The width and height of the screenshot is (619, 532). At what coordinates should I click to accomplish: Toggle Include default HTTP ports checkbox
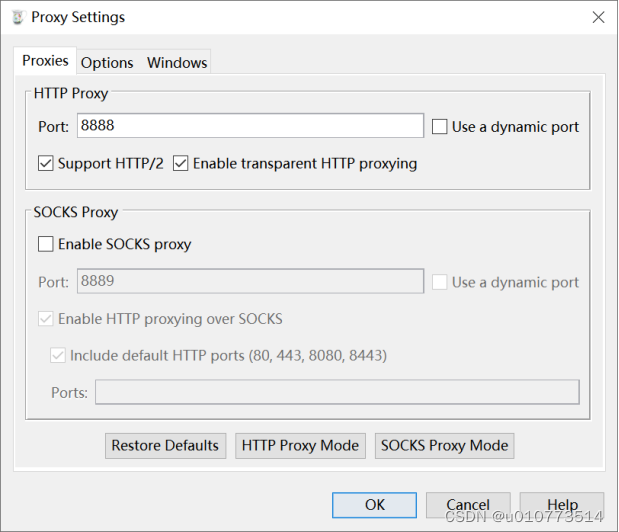58,356
